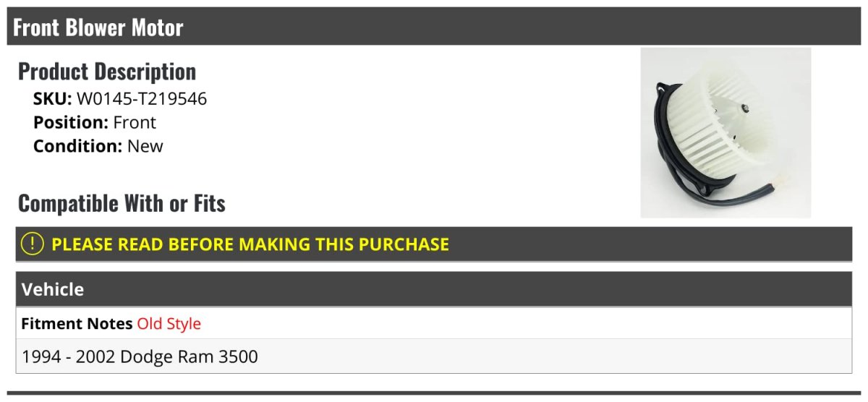Open the blower motor product image
Viewport: 868px width, 402px height.
pyautogui.click(x=726, y=132)
